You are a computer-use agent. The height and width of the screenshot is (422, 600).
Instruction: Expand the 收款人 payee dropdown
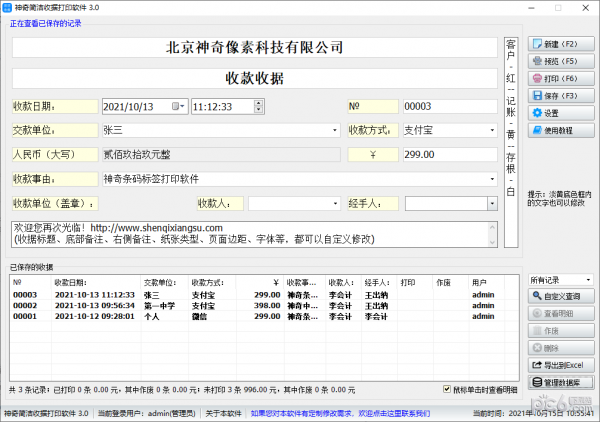[335, 204]
